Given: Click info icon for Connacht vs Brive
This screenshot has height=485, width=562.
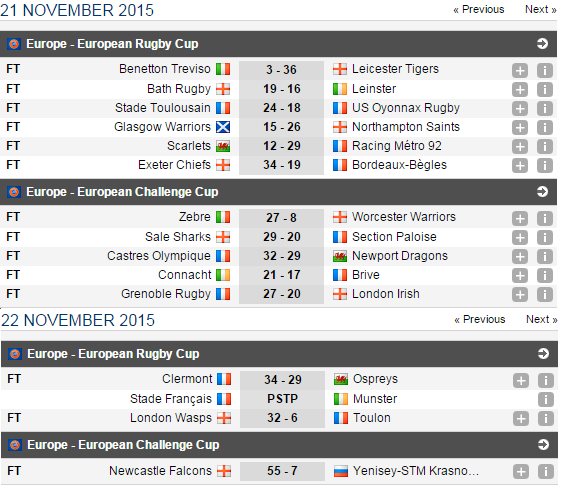Looking at the screenshot, I should point(544,275).
